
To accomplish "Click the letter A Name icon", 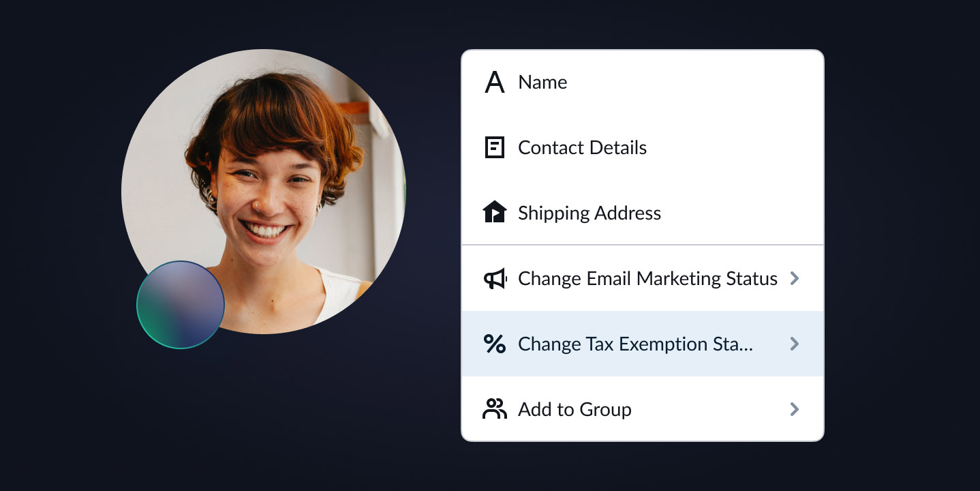I will [x=494, y=83].
